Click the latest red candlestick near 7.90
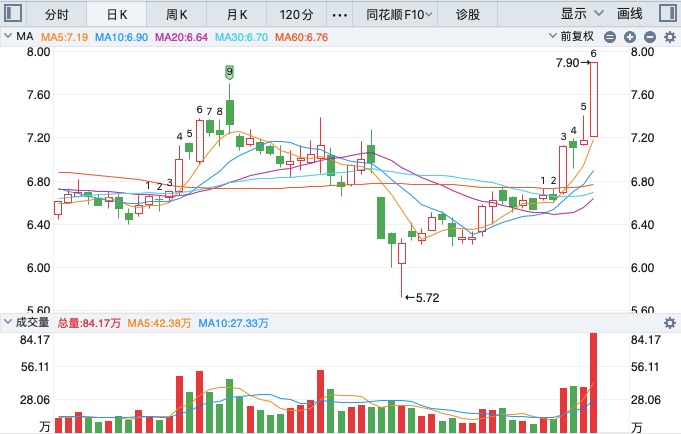The height and width of the screenshot is (434, 681). coord(593,99)
